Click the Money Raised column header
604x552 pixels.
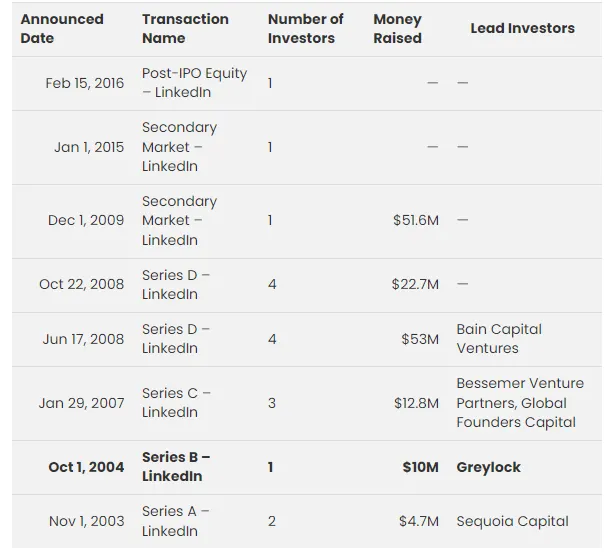tap(397, 28)
